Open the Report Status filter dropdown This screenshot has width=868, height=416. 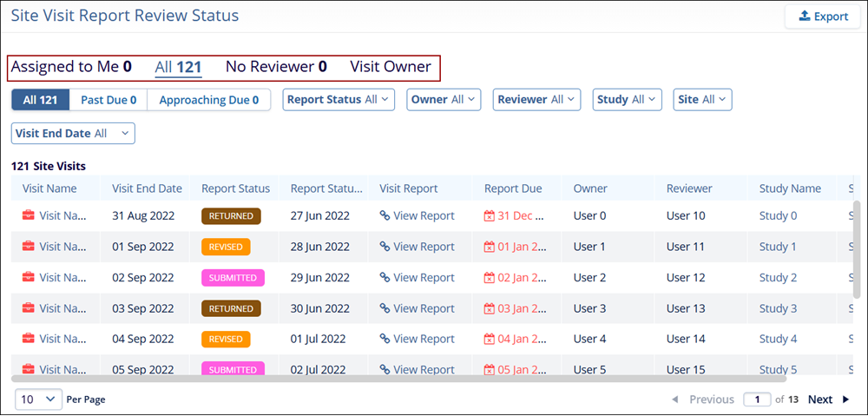[339, 100]
